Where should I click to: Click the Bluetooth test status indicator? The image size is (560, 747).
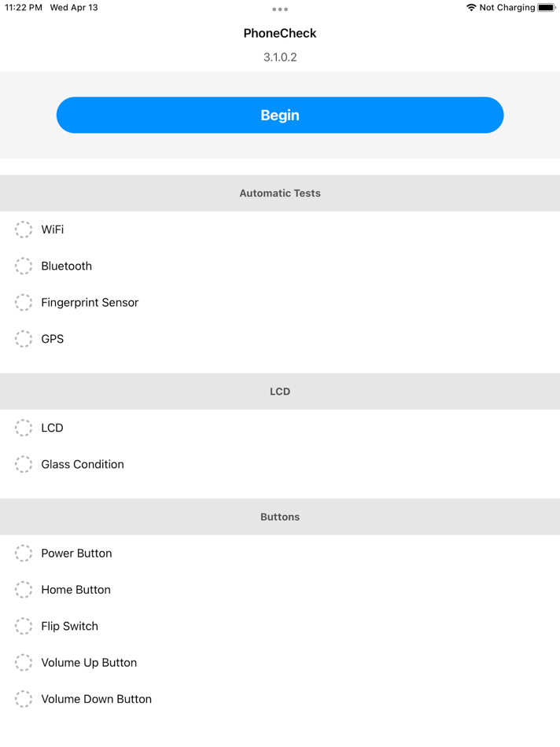(x=23, y=266)
